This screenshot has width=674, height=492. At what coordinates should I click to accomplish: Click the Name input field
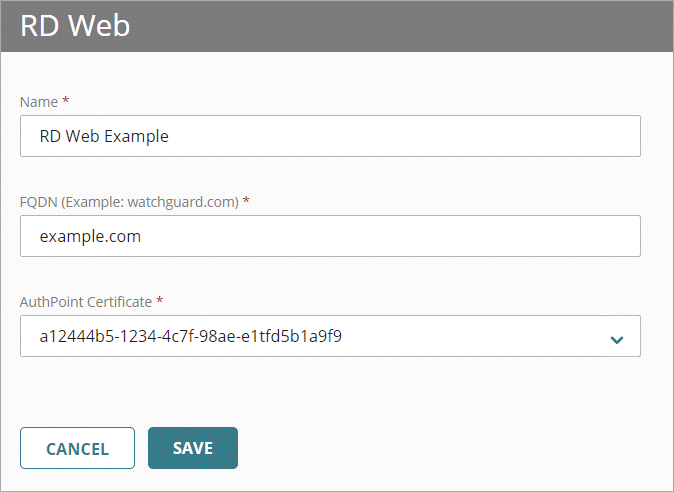coord(330,136)
